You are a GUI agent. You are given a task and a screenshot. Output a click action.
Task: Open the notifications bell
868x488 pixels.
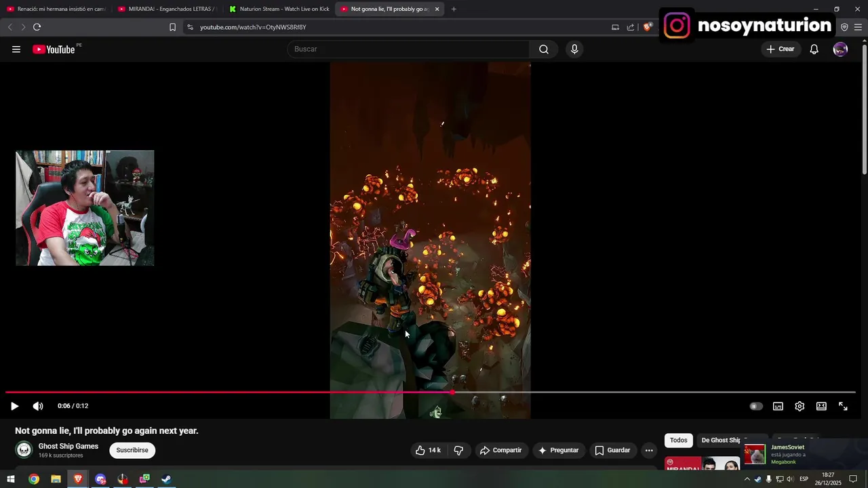pos(814,49)
